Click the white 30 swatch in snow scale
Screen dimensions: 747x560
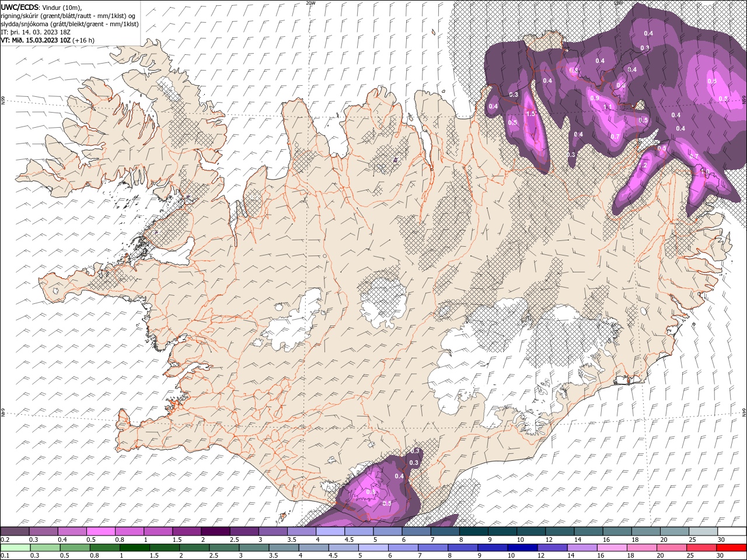(732, 531)
